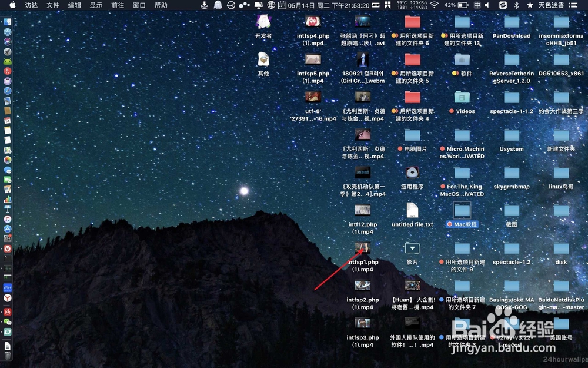
Task: Click the volume control in the menu bar
Action: [487, 5]
